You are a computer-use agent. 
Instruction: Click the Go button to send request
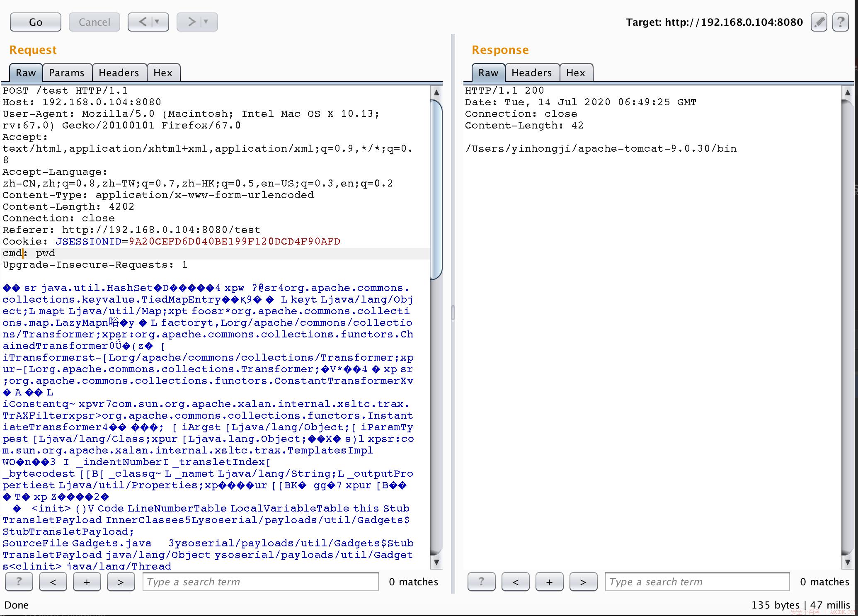(36, 22)
